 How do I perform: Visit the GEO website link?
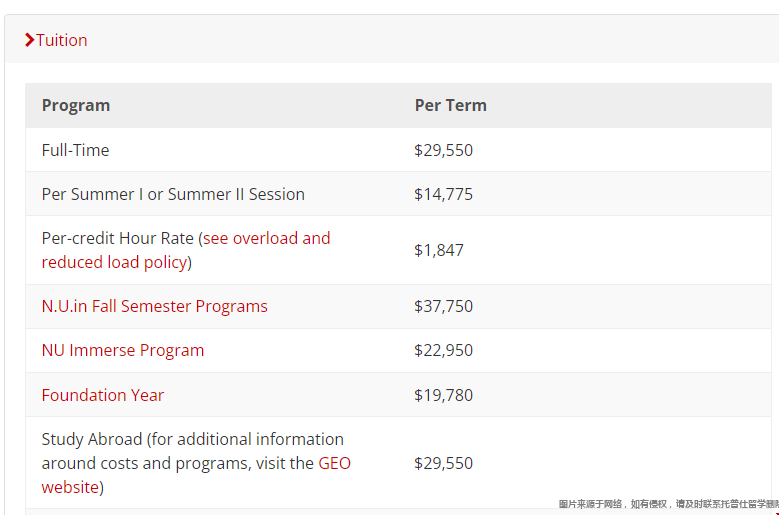pos(196,475)
